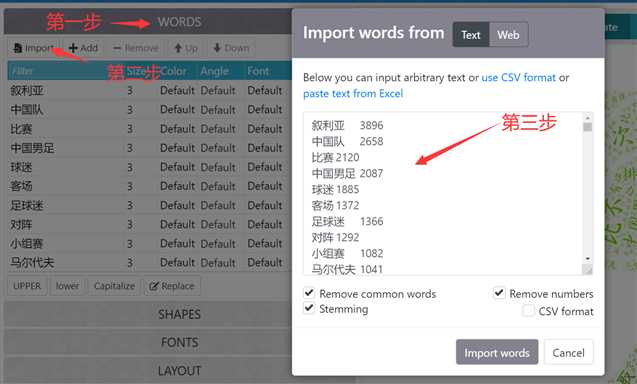
Task: Click the Add word button
Action: [84, 48]
